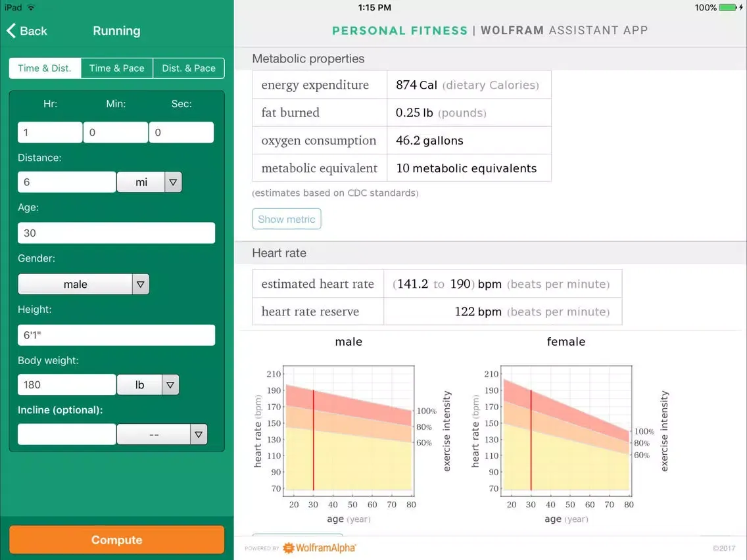
Task: Click the arrow of the Gender selector
Action: click(141, 285)
